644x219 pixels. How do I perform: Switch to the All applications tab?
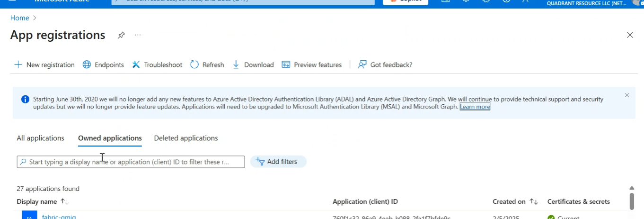point(40,138)
